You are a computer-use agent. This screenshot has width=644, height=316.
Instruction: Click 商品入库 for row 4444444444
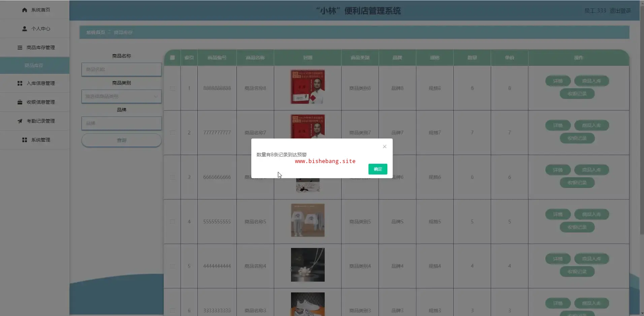click(x=591, y=259)
